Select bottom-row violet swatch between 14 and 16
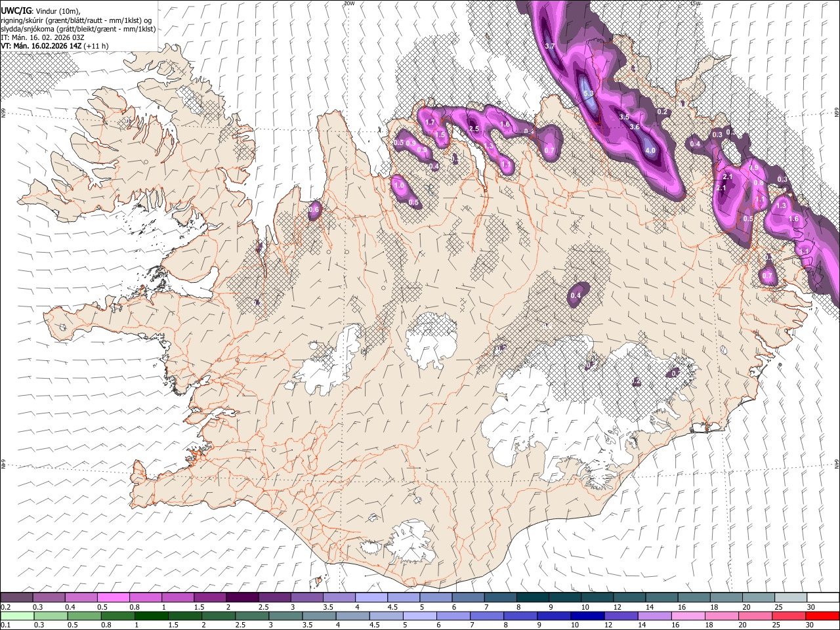Image resolution: width=840 pixels, height=630 pixels. pos(655,616)
